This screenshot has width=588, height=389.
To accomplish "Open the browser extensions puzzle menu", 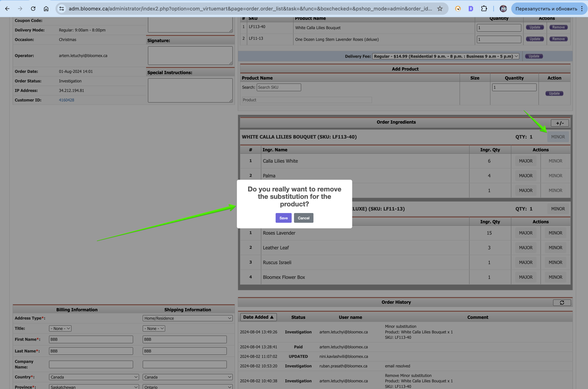I will point(484,9).
